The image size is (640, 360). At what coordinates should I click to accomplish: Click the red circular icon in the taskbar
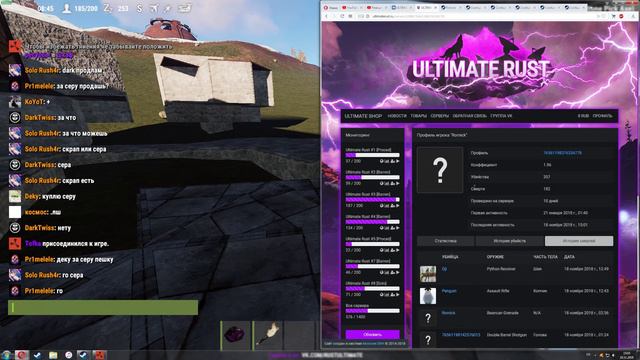coord(22,355)
